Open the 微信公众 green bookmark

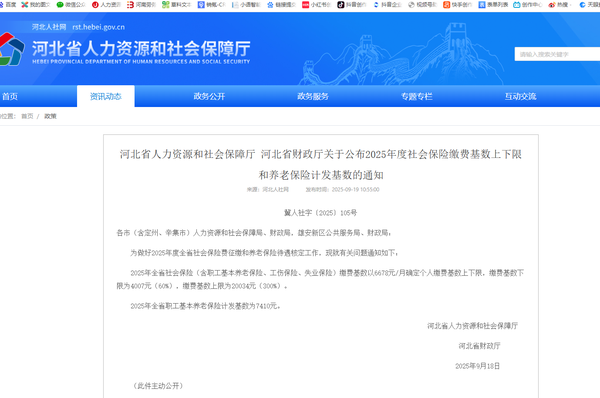(71, 5)
